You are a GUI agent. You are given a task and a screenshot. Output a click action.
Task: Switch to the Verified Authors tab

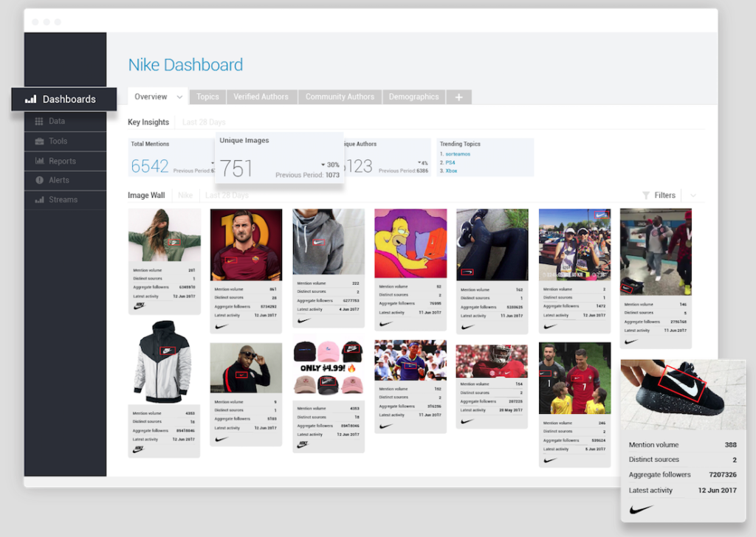tap(261, 97)
